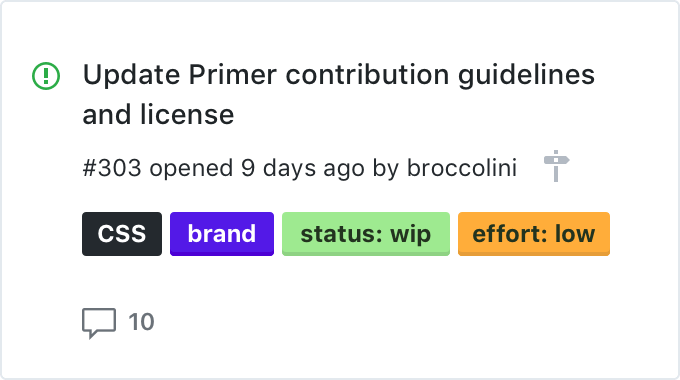Click the word "guidelines" in the title
The width and height of the screenshot is (680, 380).
point(526,75)
